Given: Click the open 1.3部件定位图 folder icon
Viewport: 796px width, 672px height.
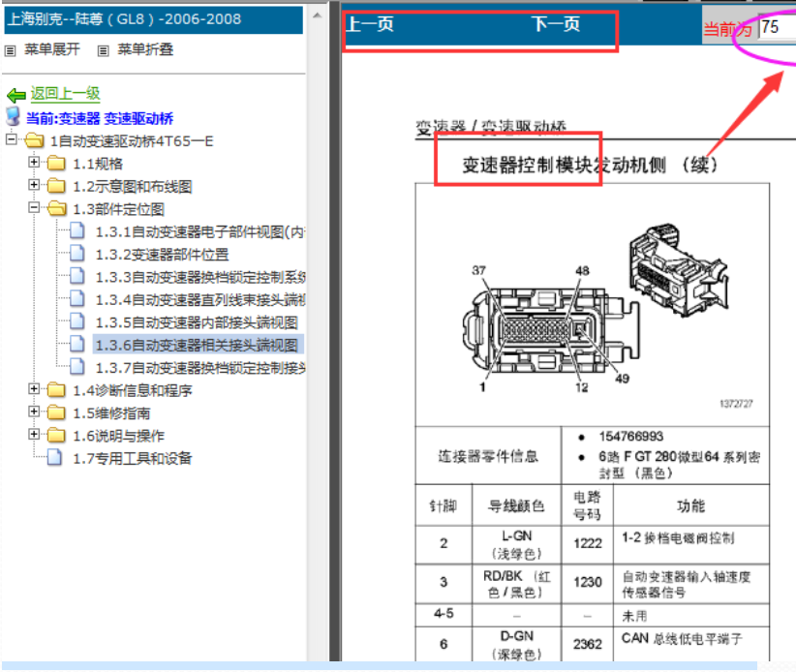Looking at the screenshot, I should point(57,208).
